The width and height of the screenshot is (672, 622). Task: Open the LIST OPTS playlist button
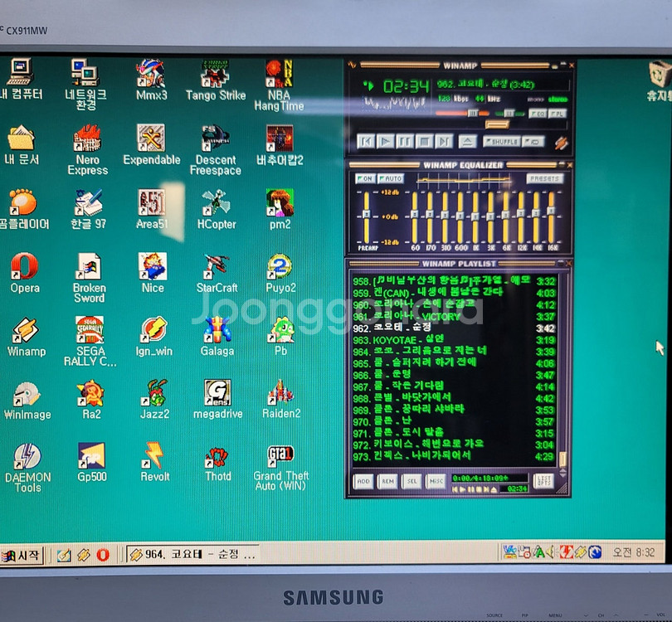point(544,481)
